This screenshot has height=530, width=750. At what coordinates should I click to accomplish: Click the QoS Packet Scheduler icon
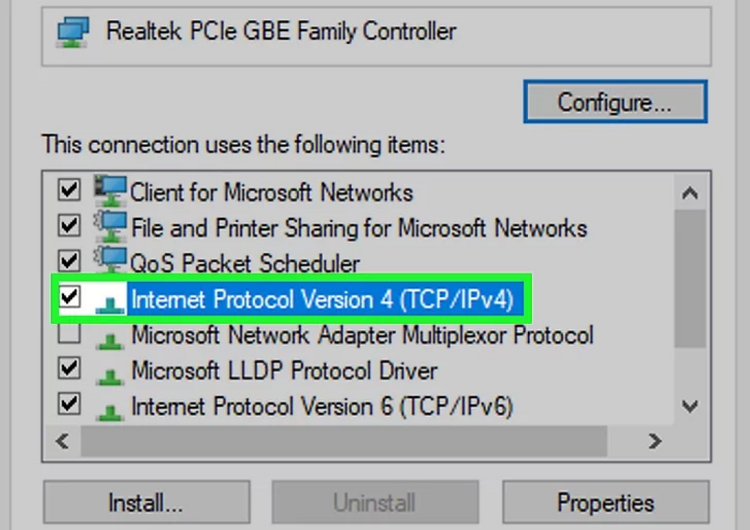pos(111,260)
